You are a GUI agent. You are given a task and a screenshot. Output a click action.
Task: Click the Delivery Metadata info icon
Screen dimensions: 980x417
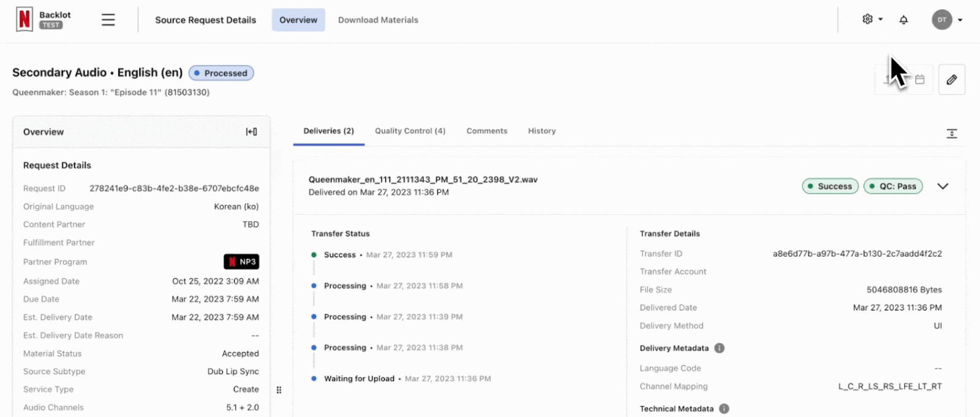pyautogui.click(x=720, y=348)
